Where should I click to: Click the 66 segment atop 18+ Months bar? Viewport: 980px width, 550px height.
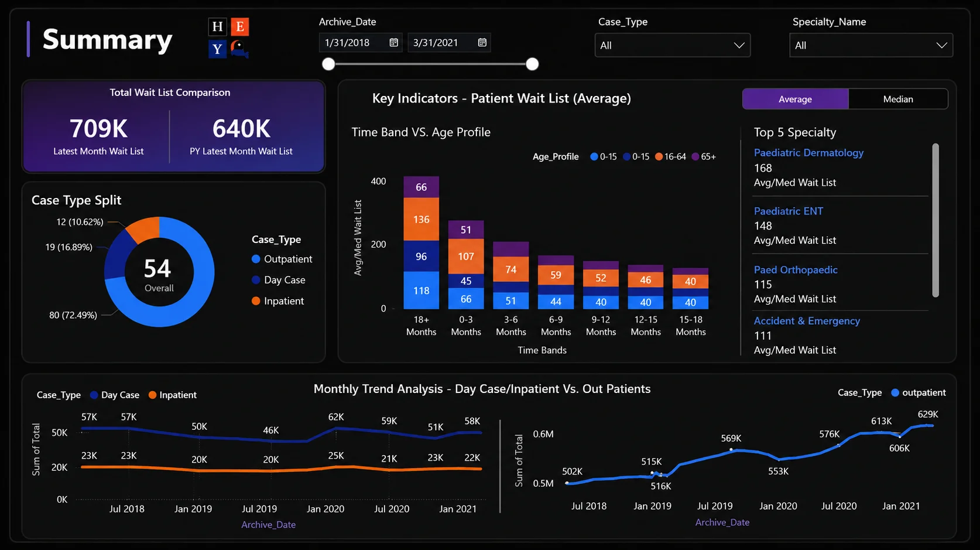point(422,187)
